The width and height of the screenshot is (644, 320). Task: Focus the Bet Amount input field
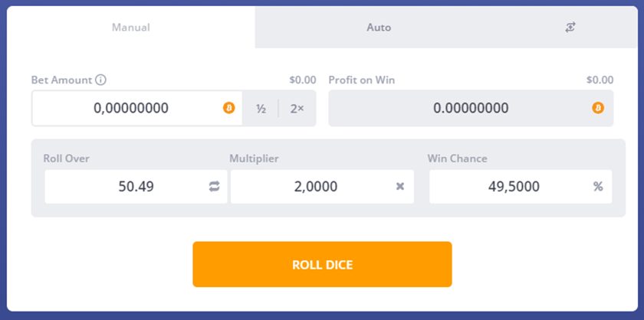[137, 108]
